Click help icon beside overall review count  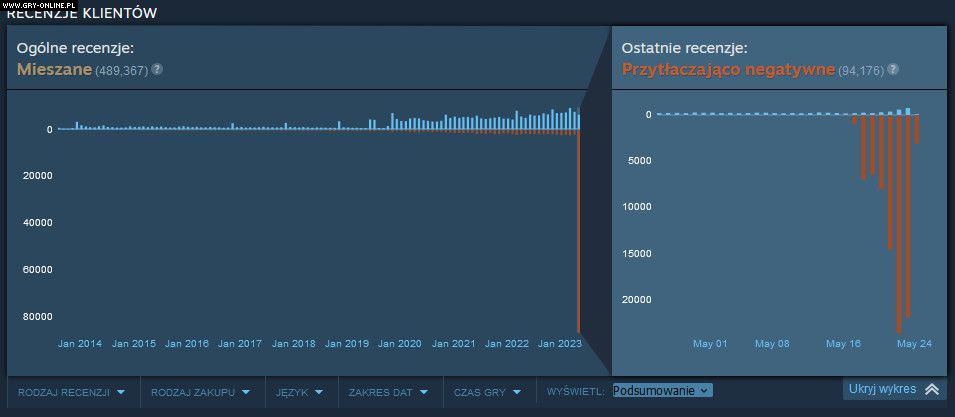pos(157,70)
